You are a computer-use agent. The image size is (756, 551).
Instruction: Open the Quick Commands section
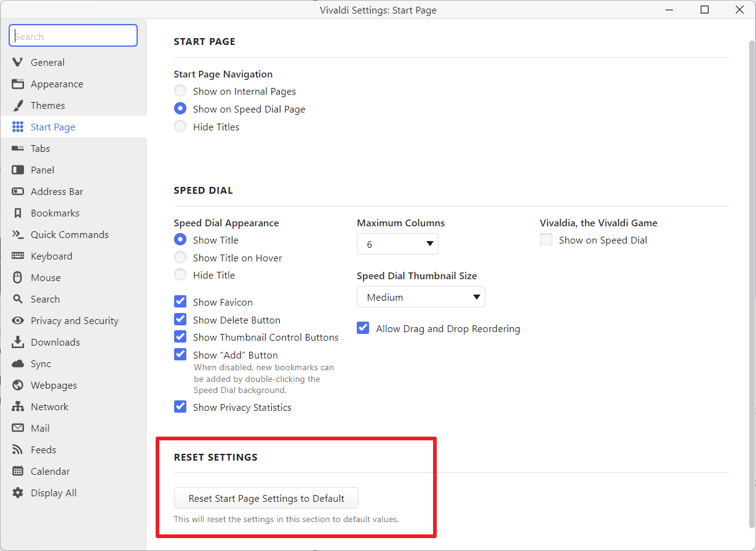coord(73,234)
